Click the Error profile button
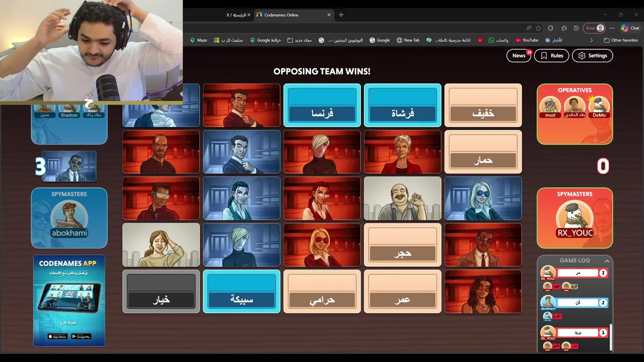Viewport: 644px width, 362px height. 594,28
